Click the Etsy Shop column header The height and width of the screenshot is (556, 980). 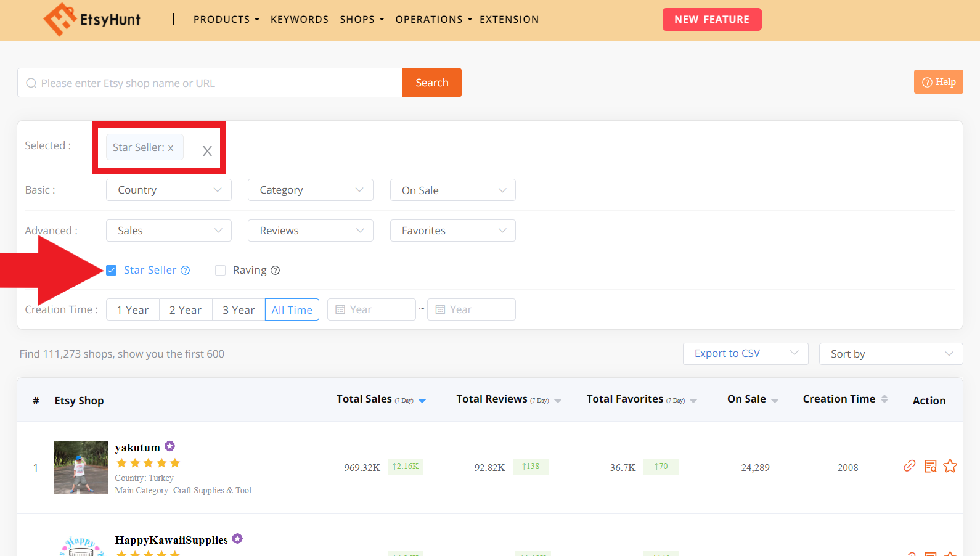point(79,401)
